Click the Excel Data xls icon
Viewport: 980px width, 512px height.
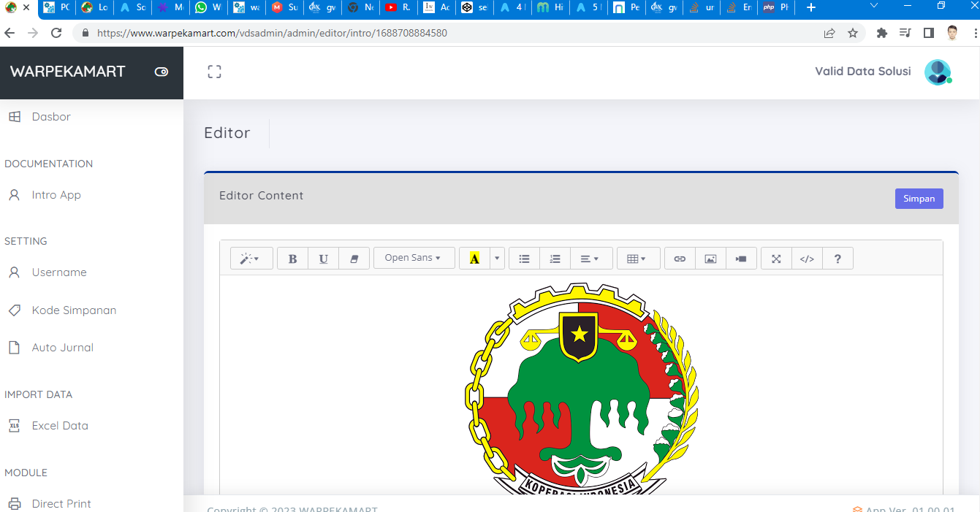coord(14,426)
